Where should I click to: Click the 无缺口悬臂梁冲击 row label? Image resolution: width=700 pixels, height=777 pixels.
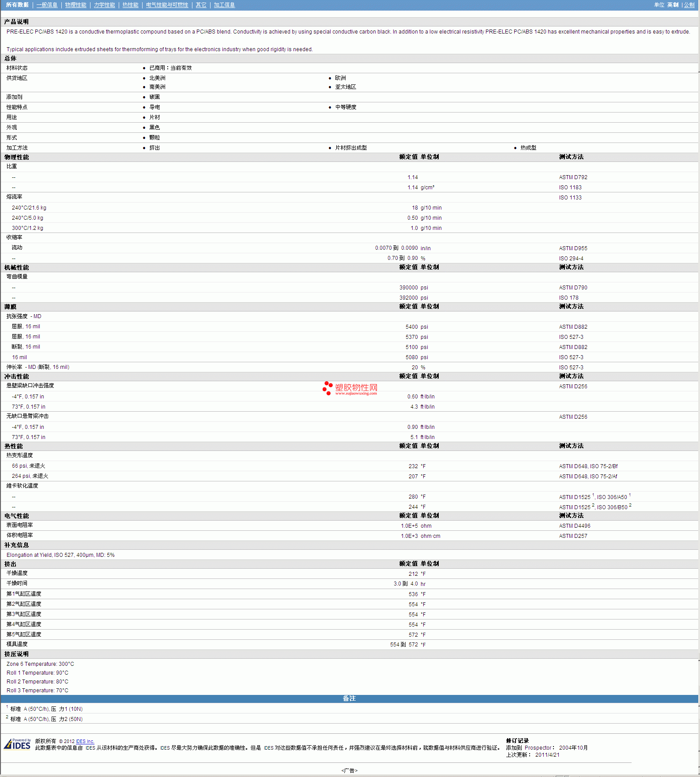[27, 416]
